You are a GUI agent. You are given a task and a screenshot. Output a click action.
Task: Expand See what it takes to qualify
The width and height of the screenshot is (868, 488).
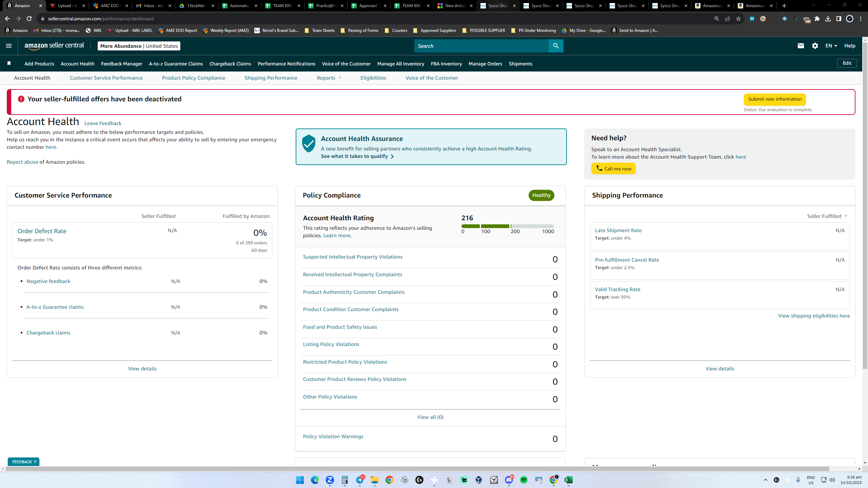(x=357, y=156)
